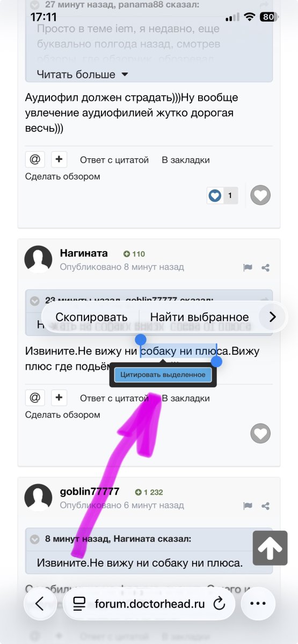The height and width of the screenshot is (644, 298).
Task: Tap the report flag icon on Нагината's post
Action: click(248, 267)
